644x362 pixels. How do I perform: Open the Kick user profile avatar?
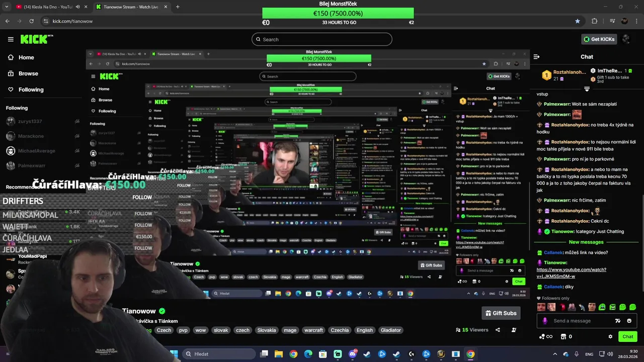(626, 39)
